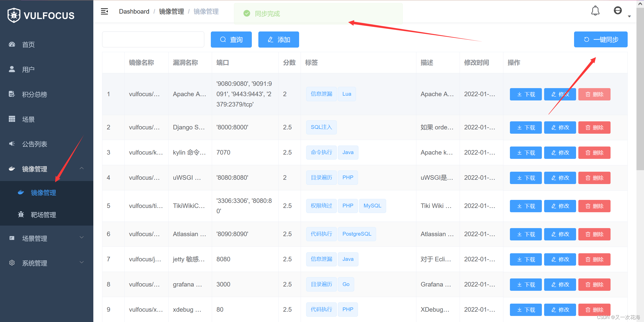
Task: Click the VULFOCUS logo icon
Action: tap(14, 15)
